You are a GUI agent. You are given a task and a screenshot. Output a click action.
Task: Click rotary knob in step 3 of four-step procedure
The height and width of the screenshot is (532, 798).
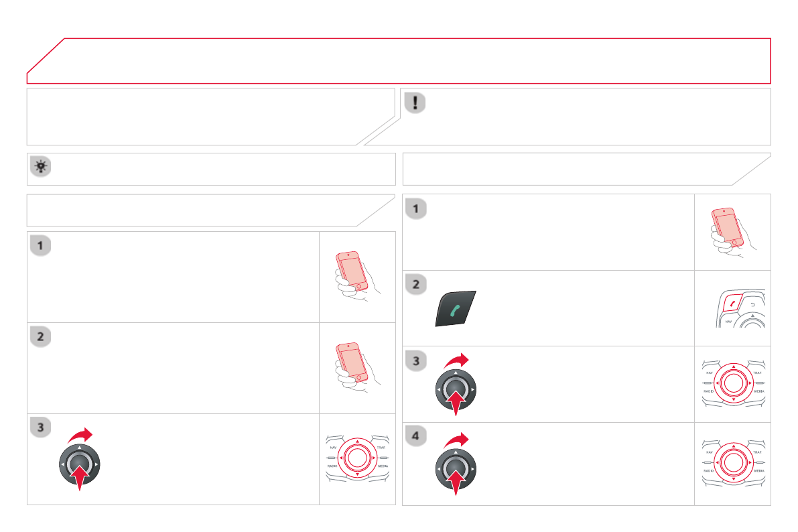[456, 389]
